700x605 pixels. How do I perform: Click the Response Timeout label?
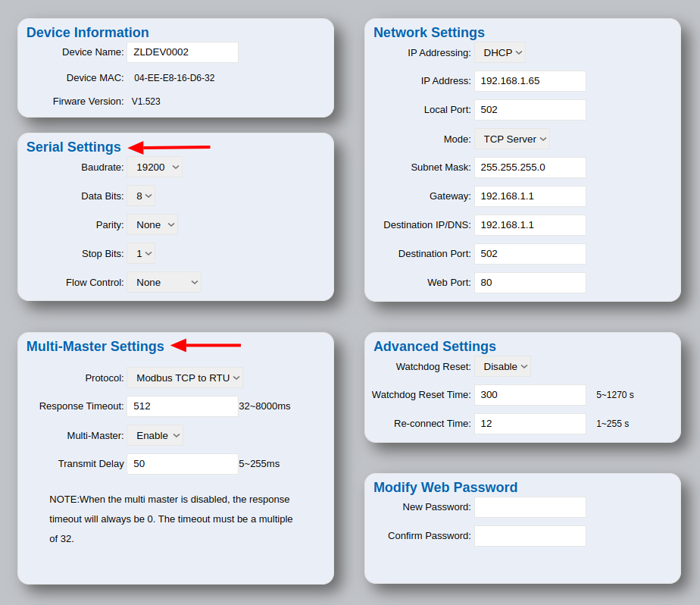coord(82,406)
